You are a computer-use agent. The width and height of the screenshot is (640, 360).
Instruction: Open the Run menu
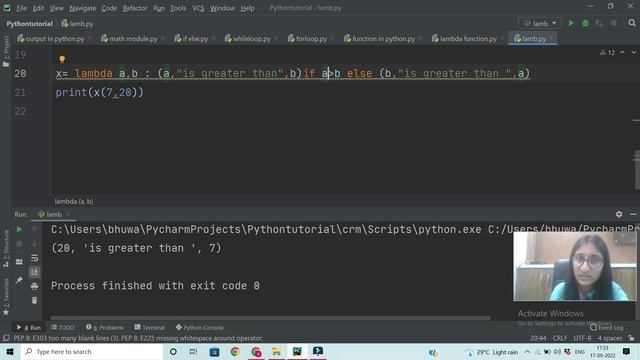click(159, 8)
